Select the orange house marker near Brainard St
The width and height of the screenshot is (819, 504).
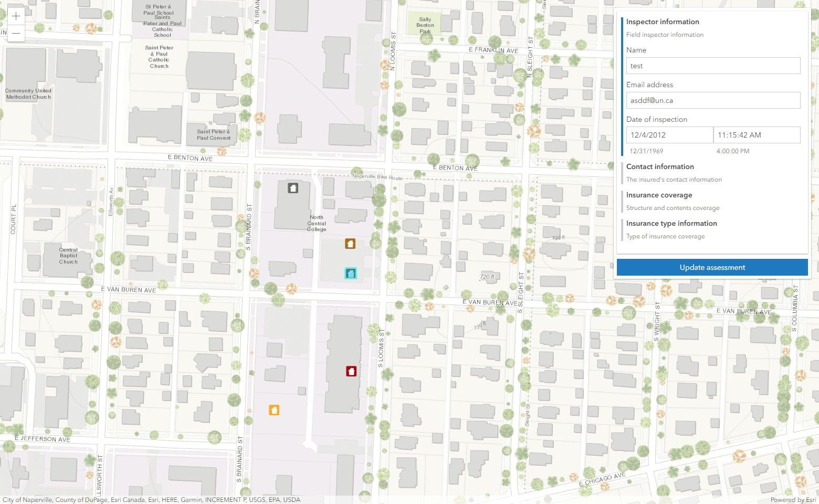click(274, 410)
